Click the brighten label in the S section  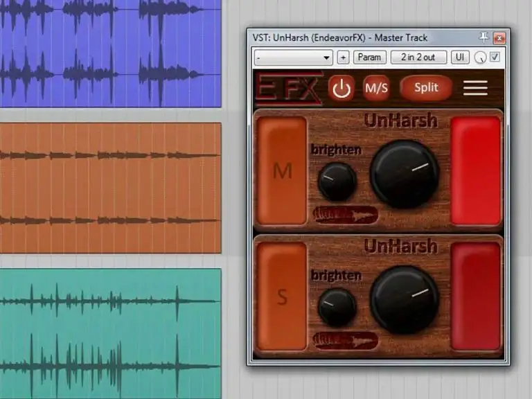pyautogui.click(x=336, y=275)
